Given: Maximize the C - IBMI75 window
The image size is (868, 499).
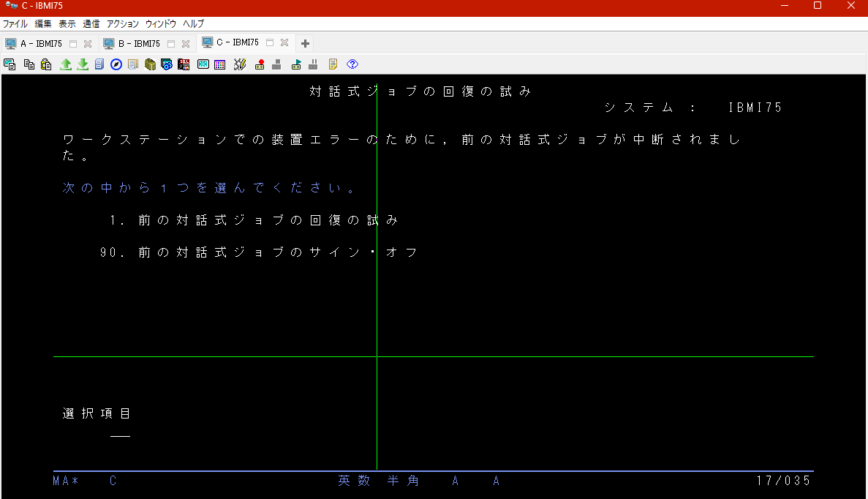Looking at the screenshot, I should (x=817, y=6).
